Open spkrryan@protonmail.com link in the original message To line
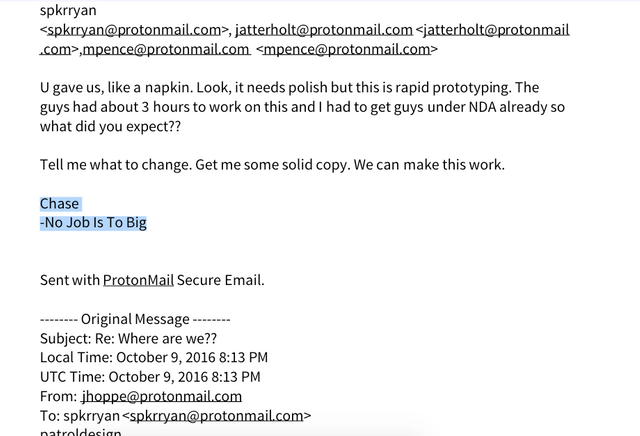Screen dimensions: 640x436 click(216, 416)
